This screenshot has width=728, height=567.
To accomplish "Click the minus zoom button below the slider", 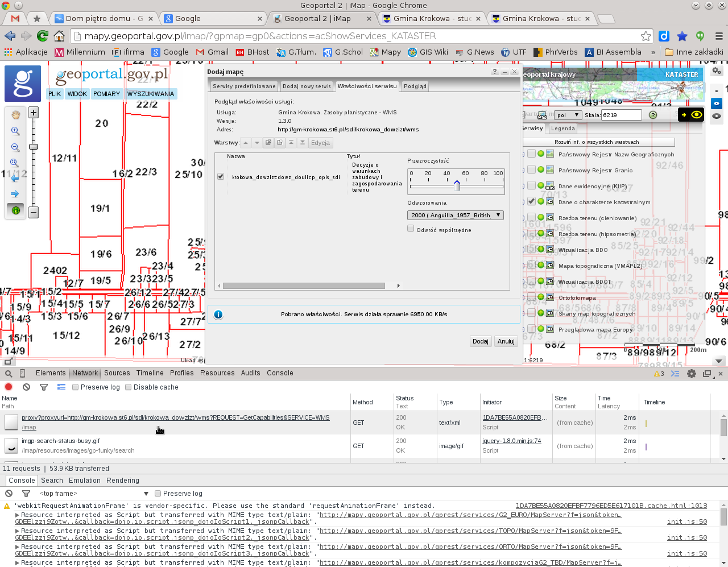I will click(x=34, y=213).
